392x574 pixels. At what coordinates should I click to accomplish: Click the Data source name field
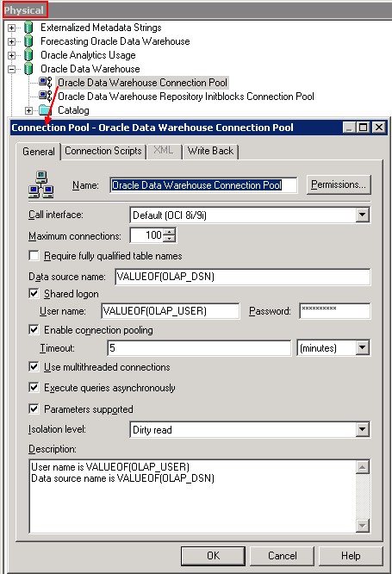pyautogui.click(x=243, y=277)
